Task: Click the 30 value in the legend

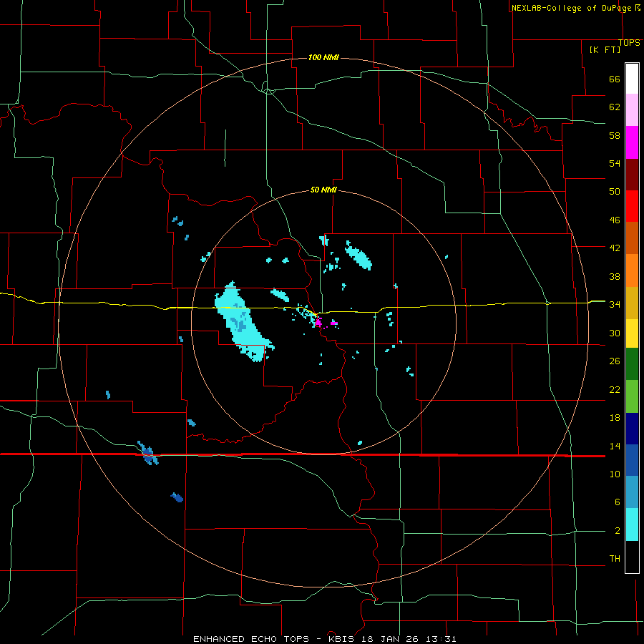Action: pos(615,333)
